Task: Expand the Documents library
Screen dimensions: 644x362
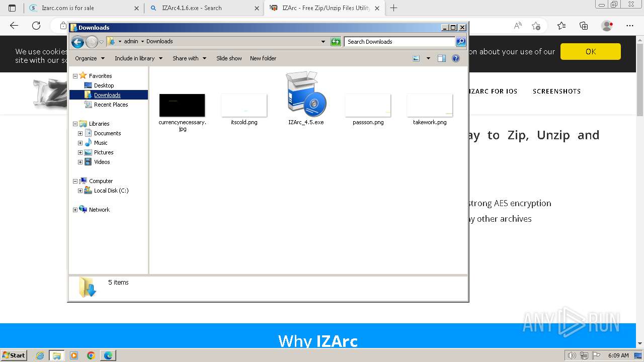Action: 80,133
